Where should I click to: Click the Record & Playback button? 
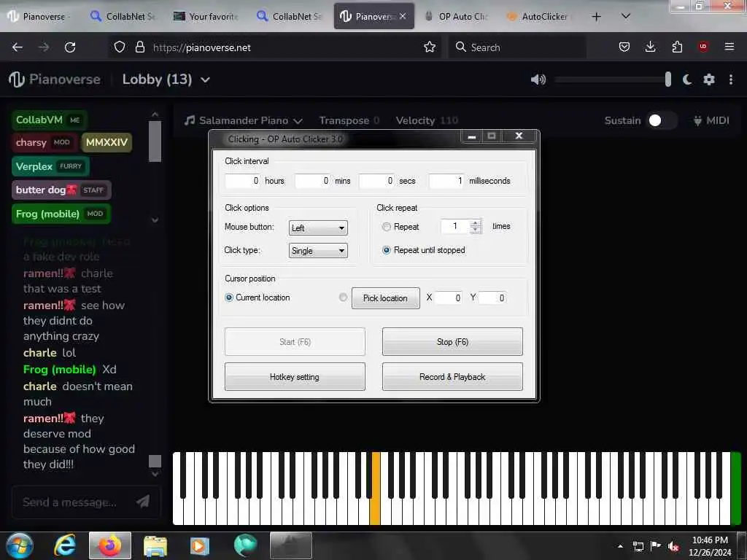point(452,377)
